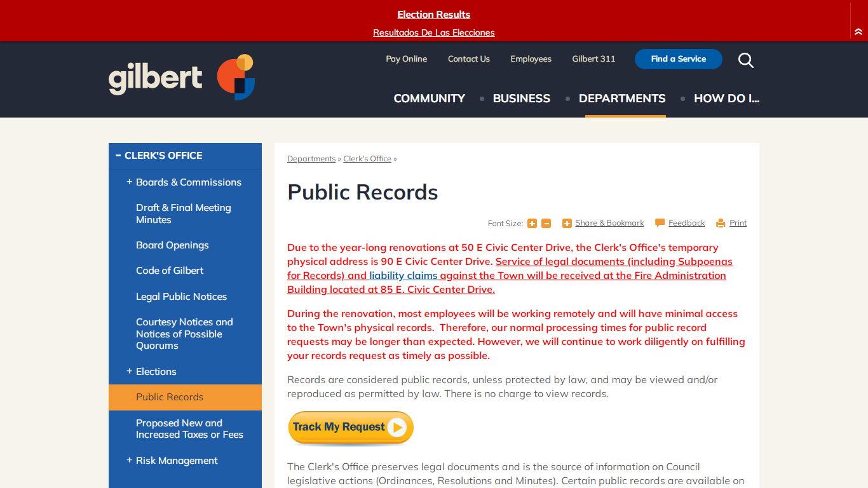Click the Public Records page heading
Image resolution: width=868 pixels, height=488 pixels.
(x=363, y=192)
